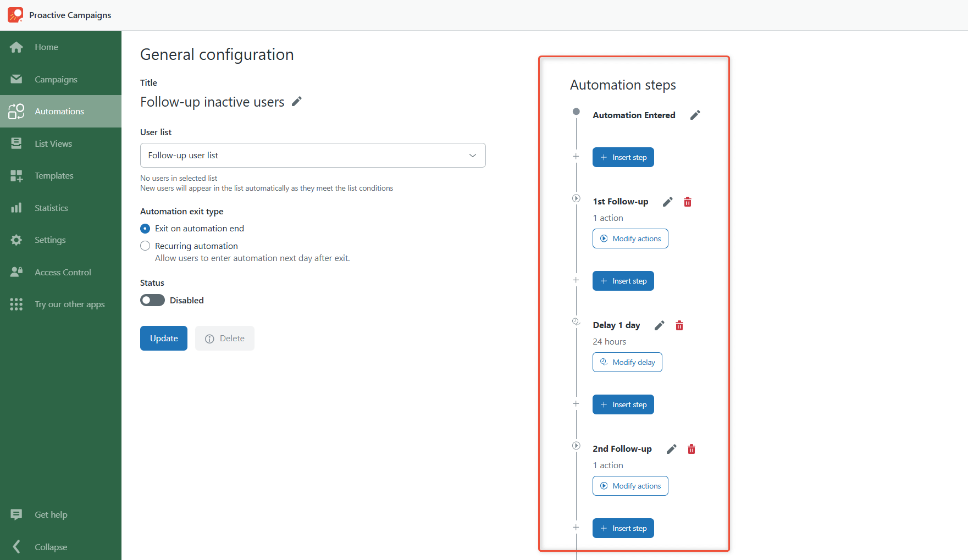Viewport: 968px width, 560px height.
Task: Collapse the sidebar navigation
Action: 51,547
